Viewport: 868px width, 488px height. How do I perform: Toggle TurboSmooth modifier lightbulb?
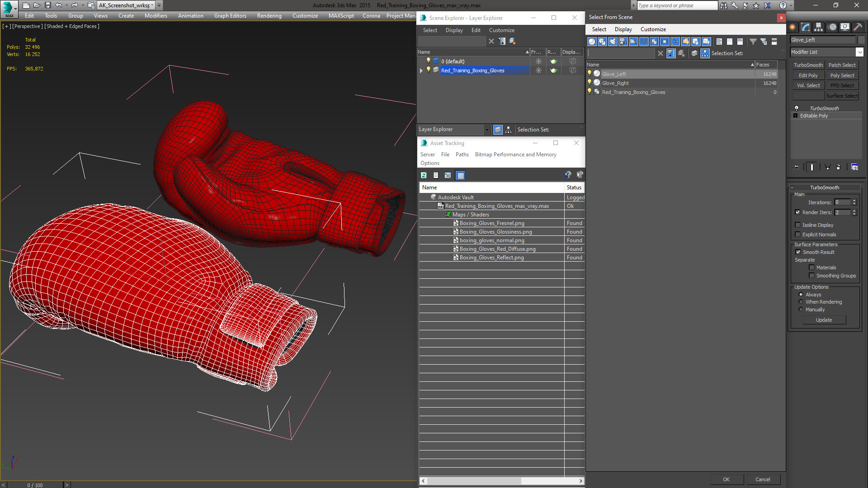coord(797,108)
